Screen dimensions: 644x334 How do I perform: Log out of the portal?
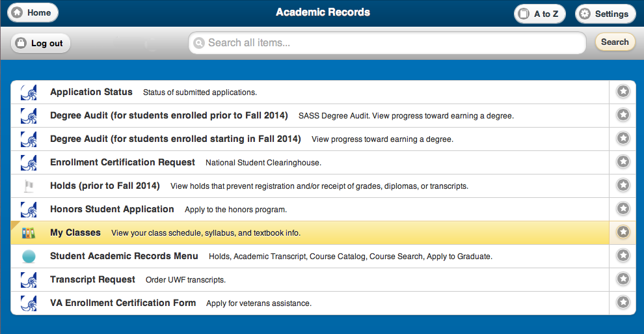tap(41, 43)
